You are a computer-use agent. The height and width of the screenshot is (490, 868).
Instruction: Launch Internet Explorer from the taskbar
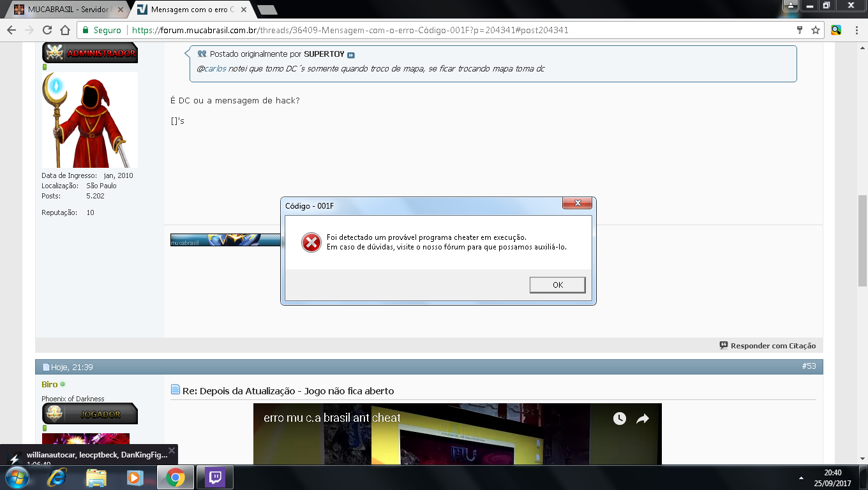pyautogui.click(x=57, y=477)
